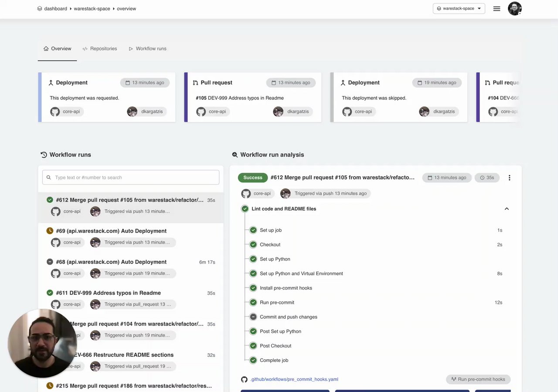The height and width of the screenshot is (392, 558).
Task: Click the 35s duration badge in analysis header
Action: tap(487, 177)
